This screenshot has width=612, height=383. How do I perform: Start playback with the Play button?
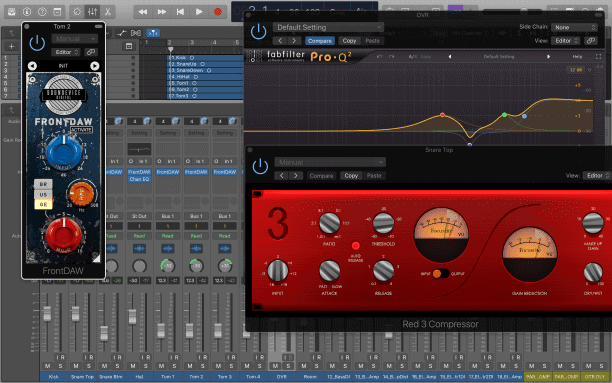coord(199,12)
